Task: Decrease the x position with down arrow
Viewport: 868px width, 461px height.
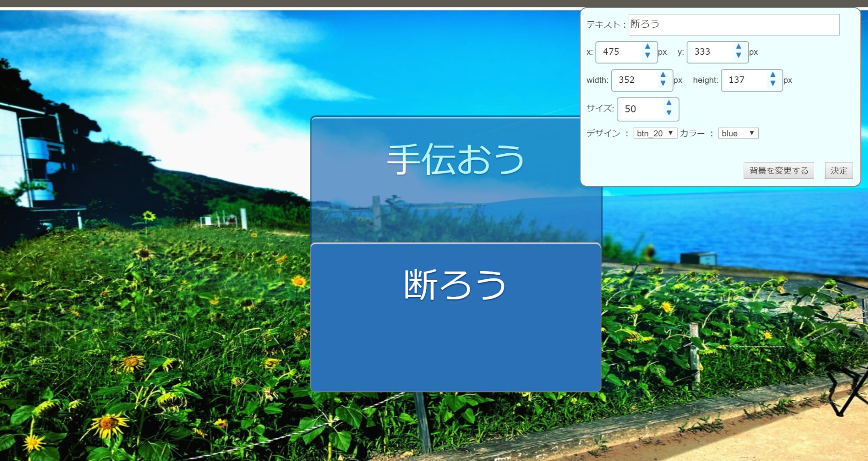Action: (x=648, y=56)
